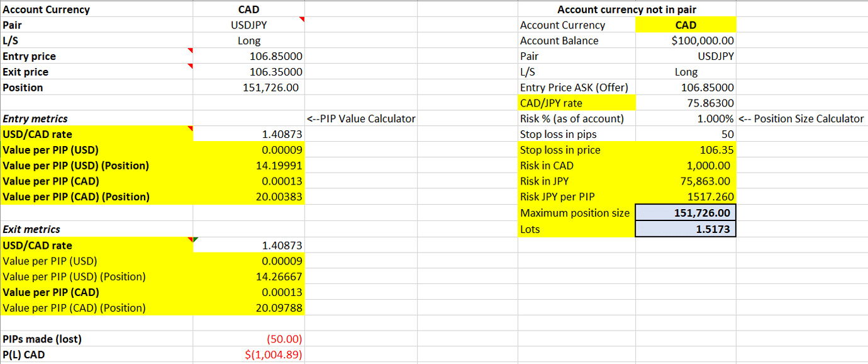
Task: Click the Long position direction cell
Action: [248, 40]
